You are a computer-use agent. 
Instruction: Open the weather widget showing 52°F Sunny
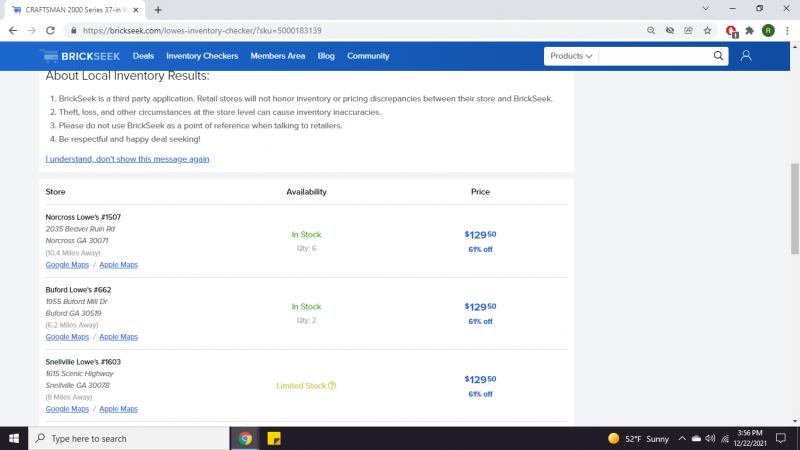(x=638, y=439)
